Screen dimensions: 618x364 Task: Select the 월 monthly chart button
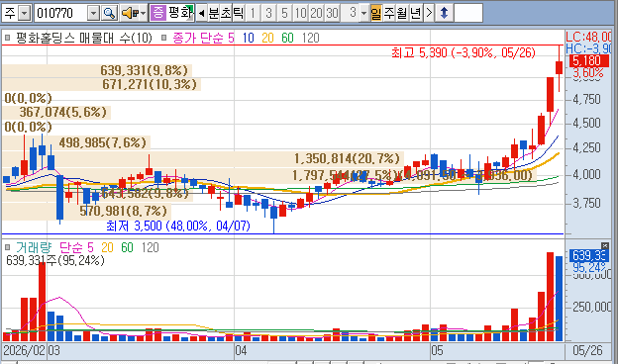point(402,14)
